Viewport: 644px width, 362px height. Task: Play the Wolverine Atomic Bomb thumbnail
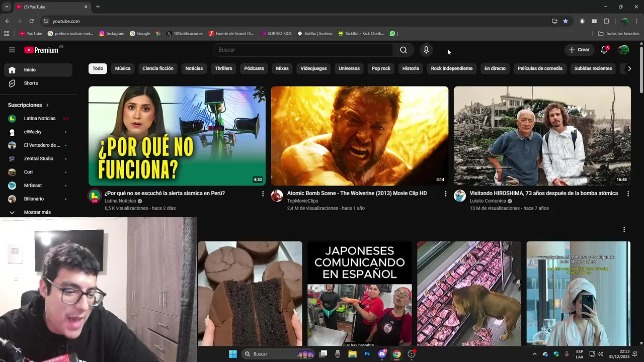360,136
